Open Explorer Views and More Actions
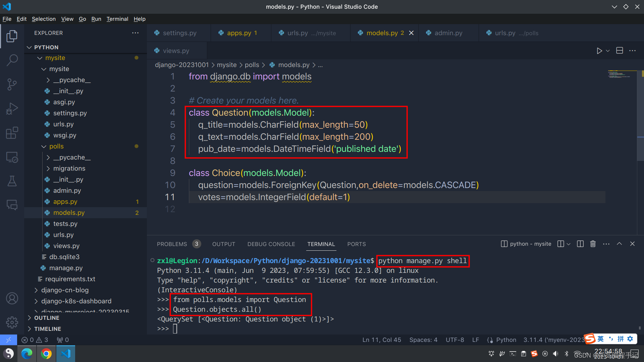The width and height of the screenshot is (644, 362). coord(135,33)
